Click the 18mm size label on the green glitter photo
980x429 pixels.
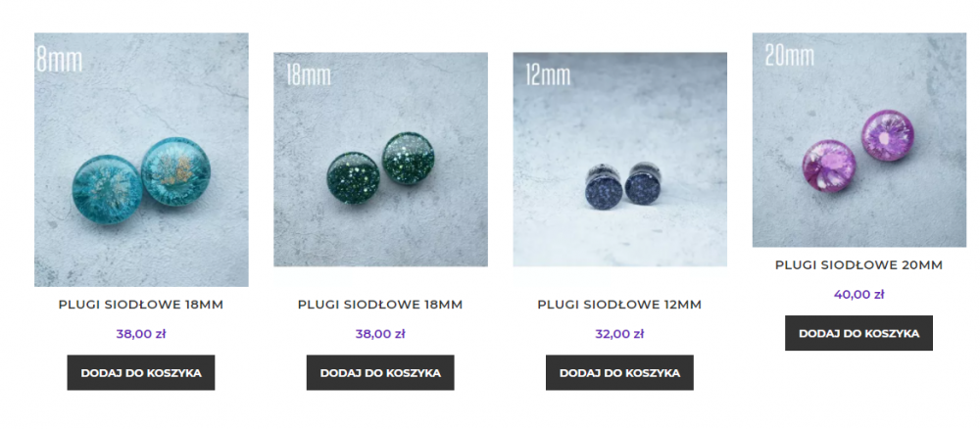[309, 75]
